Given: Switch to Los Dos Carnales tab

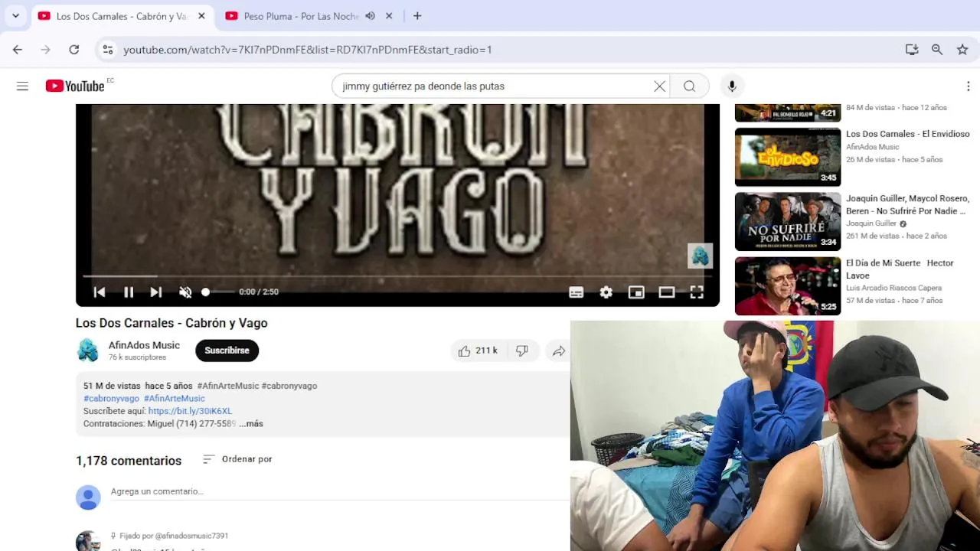Looking at the screenshot, I should 121,16.
